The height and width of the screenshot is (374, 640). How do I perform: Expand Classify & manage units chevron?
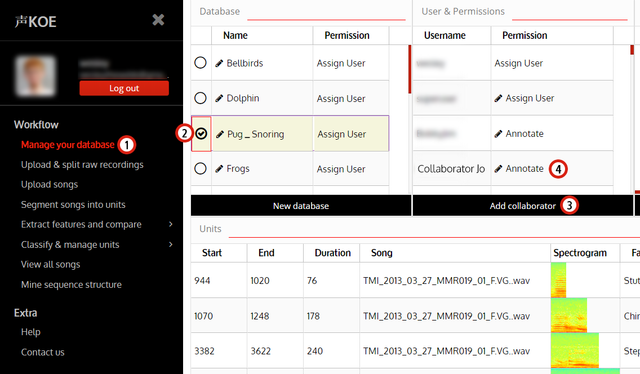(x=171, y=244)
